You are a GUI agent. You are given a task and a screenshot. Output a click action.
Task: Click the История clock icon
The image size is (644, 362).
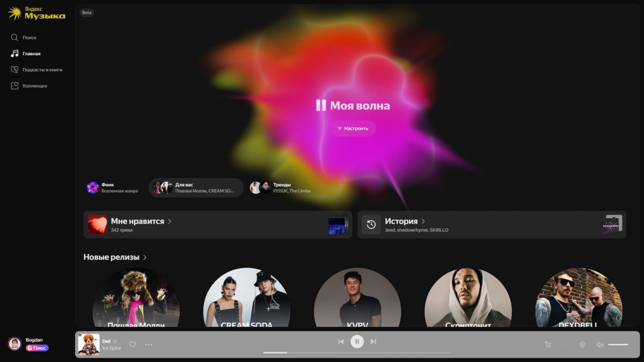coord(371,224)
